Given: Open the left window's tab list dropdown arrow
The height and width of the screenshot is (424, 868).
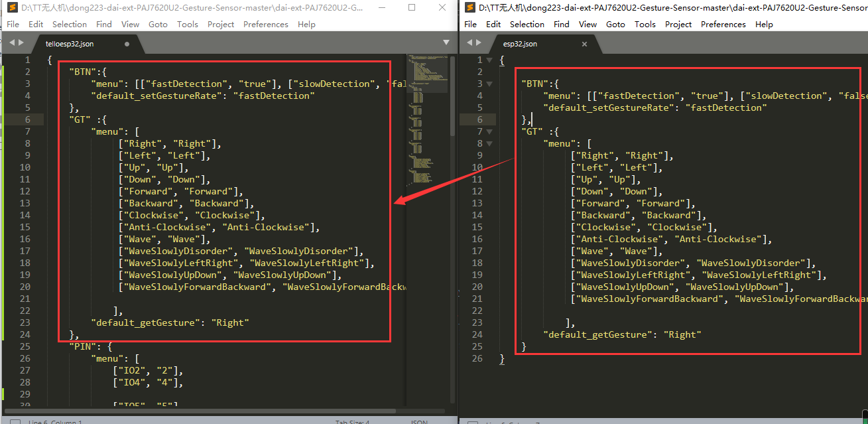Looking at the screenshot, I should 446,42.
